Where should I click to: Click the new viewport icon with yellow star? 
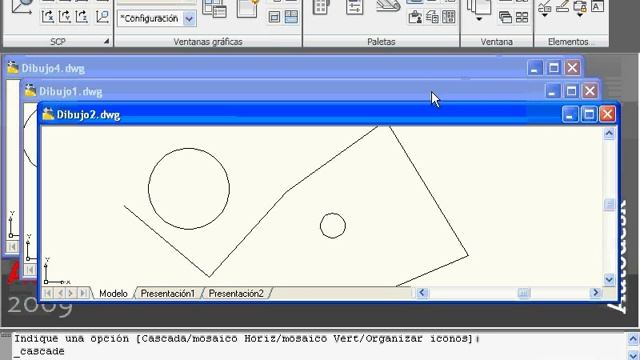(x=248, y=8)
